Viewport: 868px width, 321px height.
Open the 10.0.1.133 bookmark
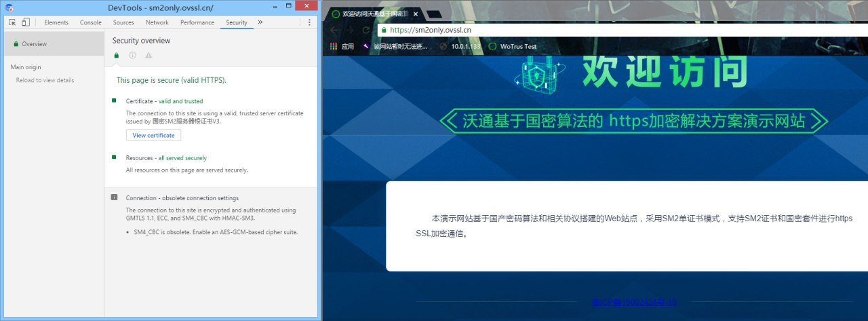[461, 46]
